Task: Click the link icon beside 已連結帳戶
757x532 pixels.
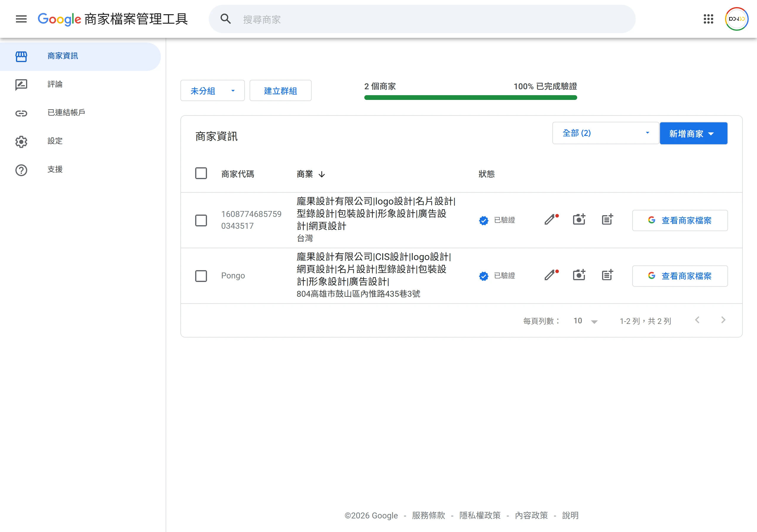Action: (21, 113)
